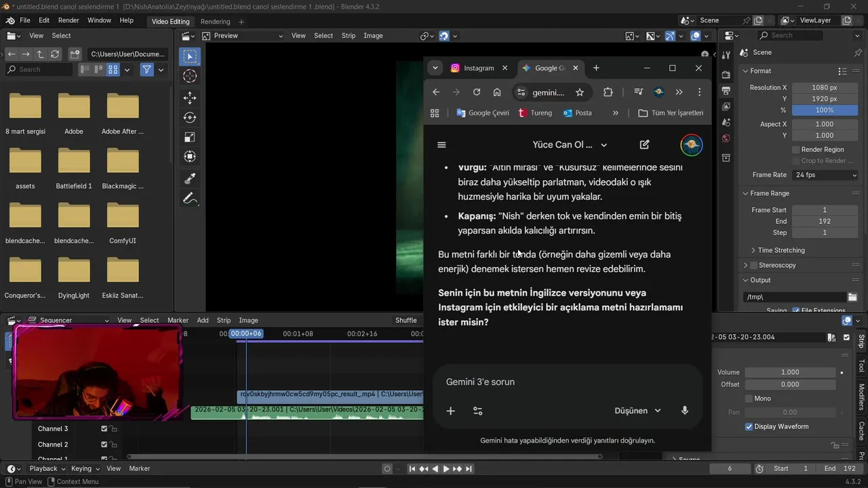Image resolution: width=868 pixels, height=488 pixels.
Task: Refresh the file browser list
Action: tap(55, 54)
